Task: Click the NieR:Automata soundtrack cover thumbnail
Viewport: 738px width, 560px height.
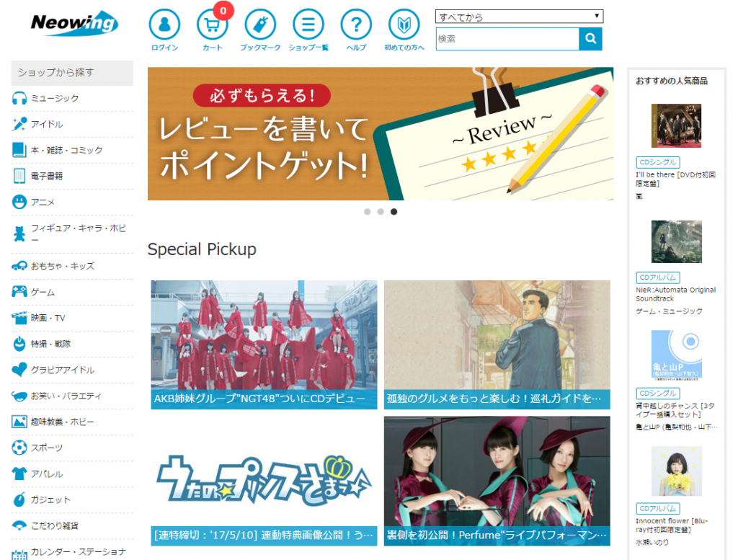Action: tap(676, 242)
